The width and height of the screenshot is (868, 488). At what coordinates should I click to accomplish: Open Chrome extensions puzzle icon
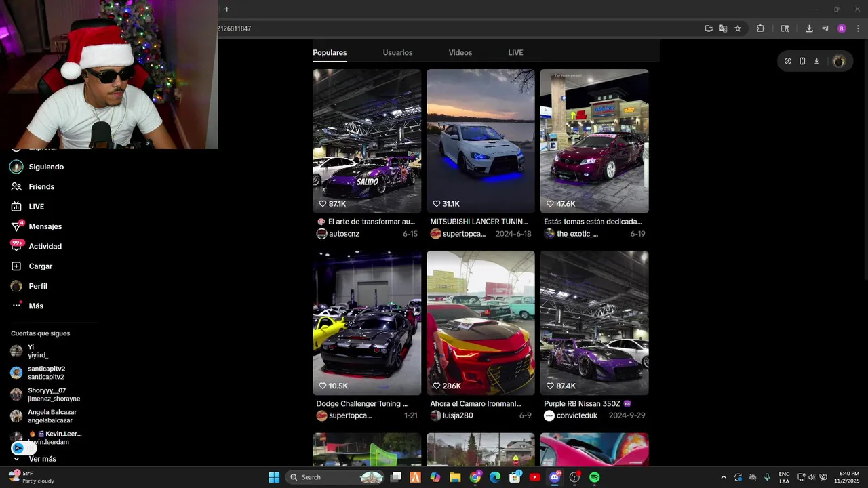pyautogui.click(x=760, y=28)
